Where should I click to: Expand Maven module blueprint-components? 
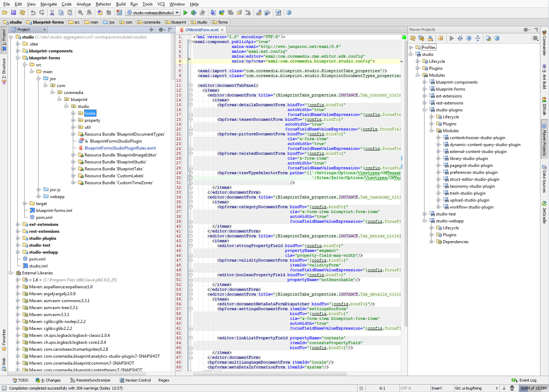coord(424,82)
